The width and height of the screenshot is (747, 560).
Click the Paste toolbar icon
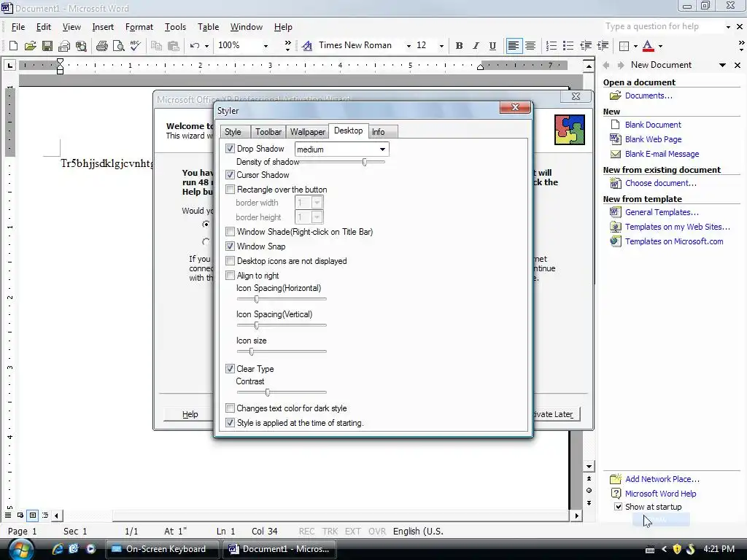[174, 46]
